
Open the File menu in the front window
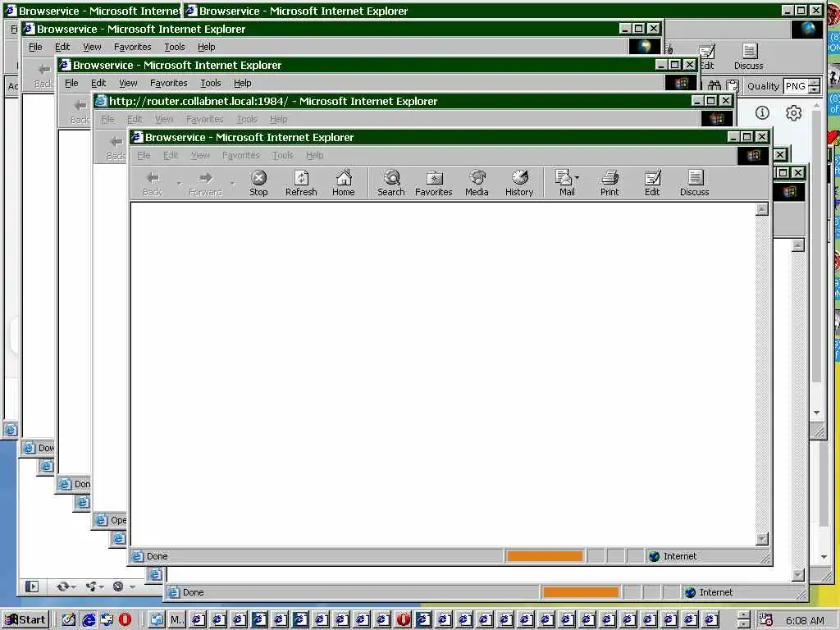[x=144, y=155]
